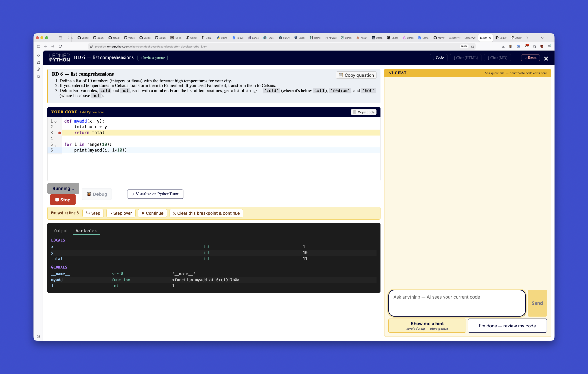Open the sidebar AI sparkle icon

pyautogui.click(x=38, y=55)
